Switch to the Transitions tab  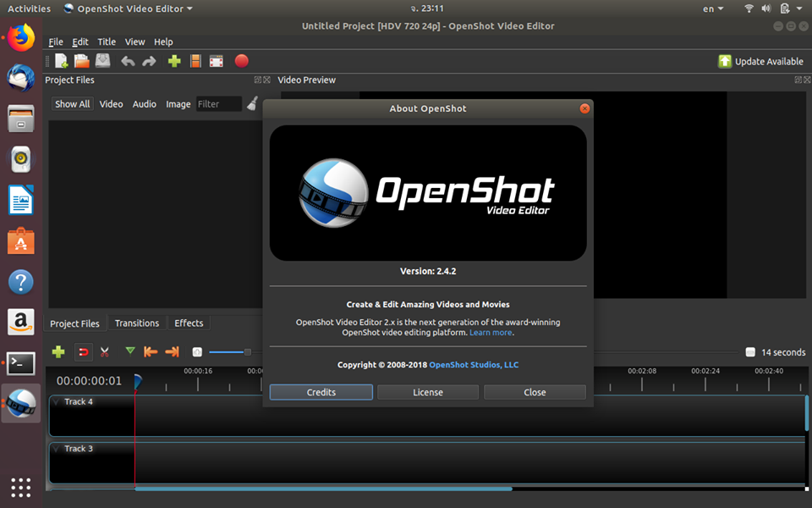pyautogui.click(x=137, y=323)
